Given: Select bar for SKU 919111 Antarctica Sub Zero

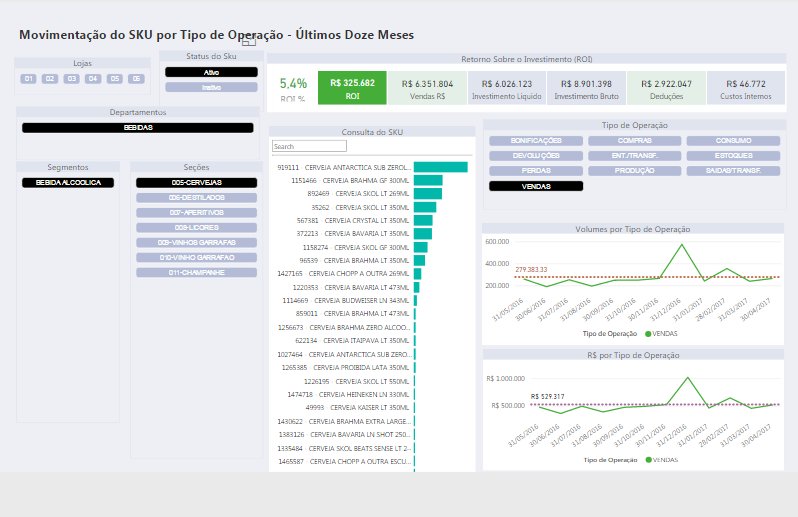Looking at the screenshot, I should coord(441,167).
